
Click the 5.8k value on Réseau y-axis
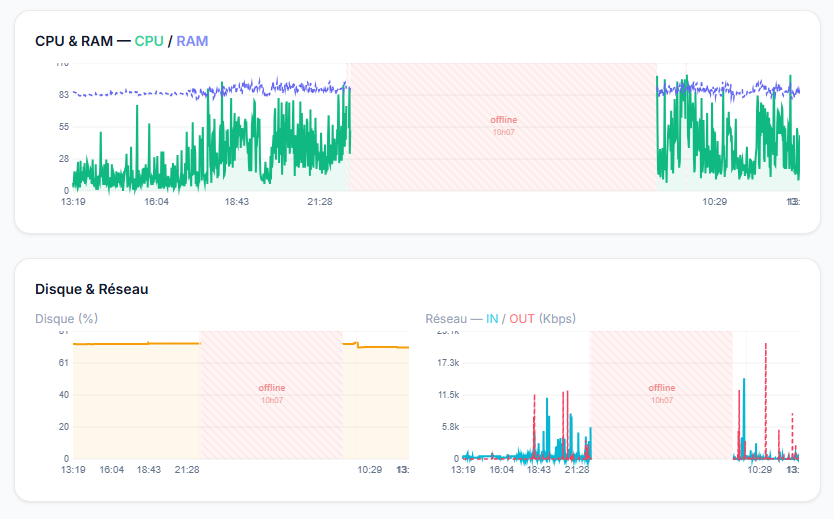pyautogui.click(x=448, y=427)
